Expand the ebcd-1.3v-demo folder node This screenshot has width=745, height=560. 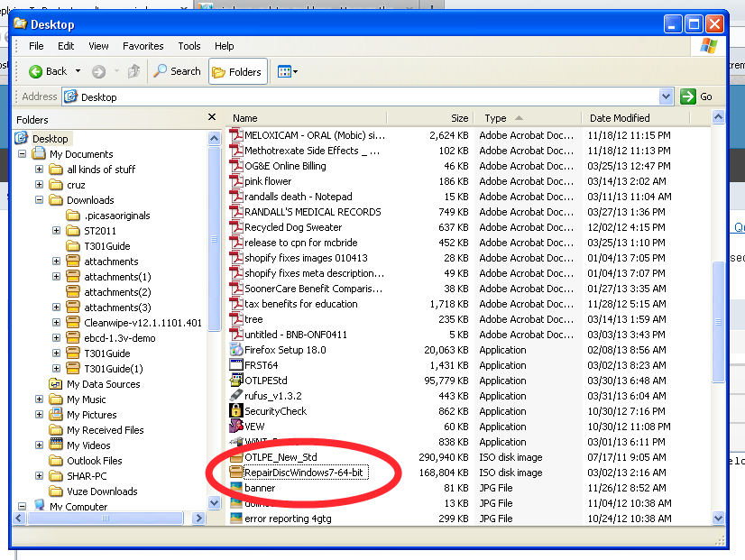point(56,337)
